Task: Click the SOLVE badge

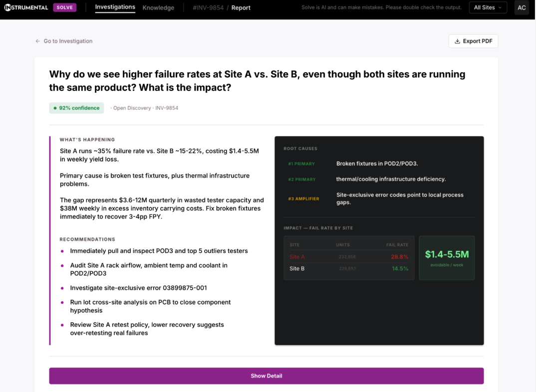Action: tap(64, 7)
